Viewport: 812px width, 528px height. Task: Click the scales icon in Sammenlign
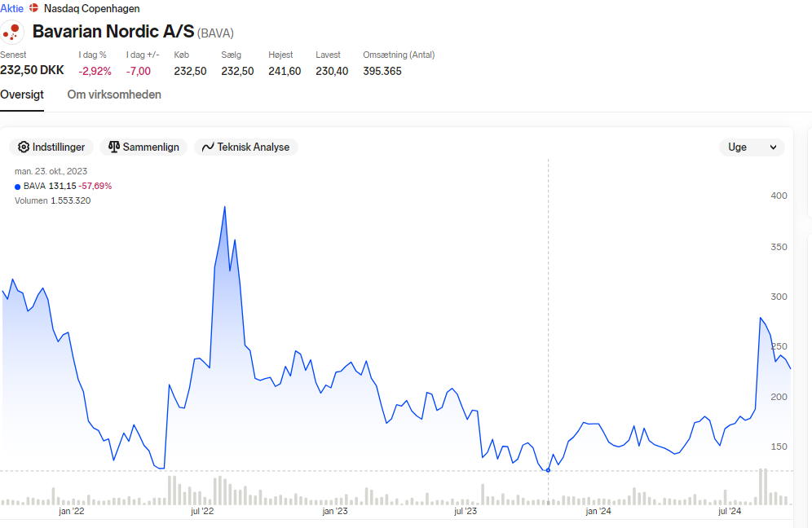pos(114,147)
